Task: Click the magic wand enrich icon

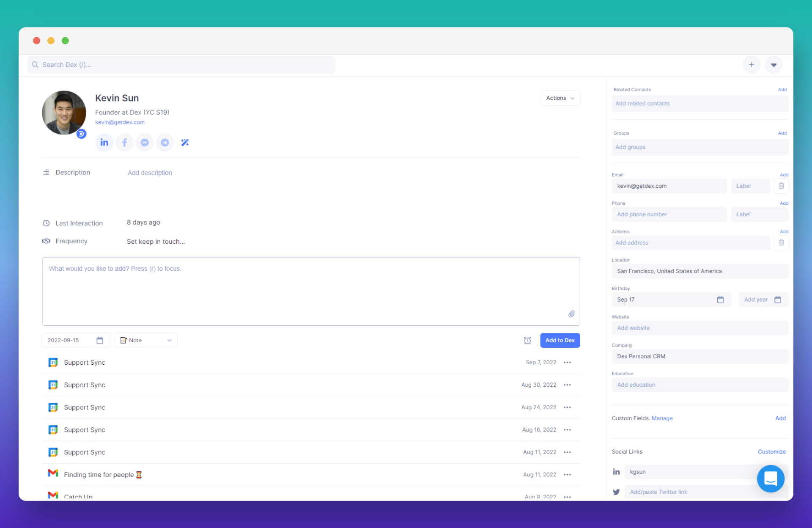Action: click(x=185, y=143)
